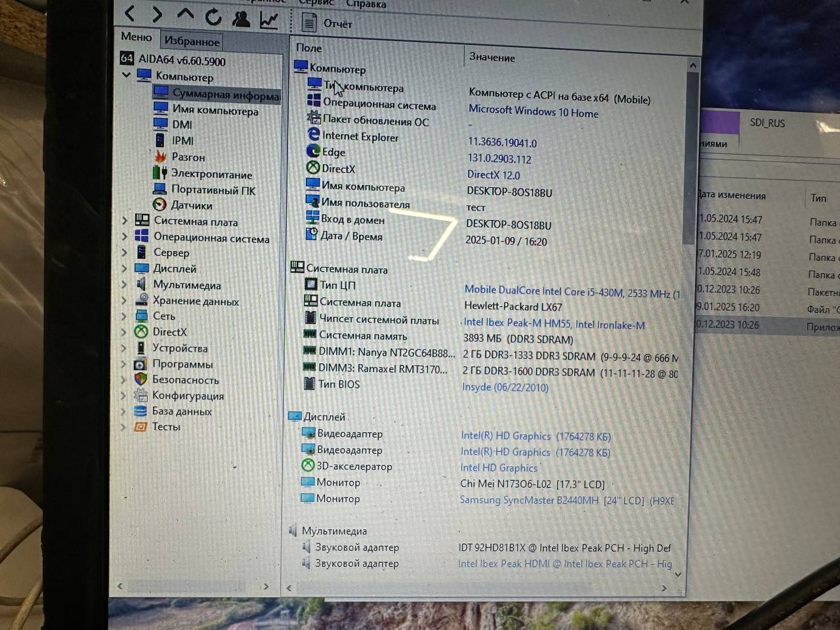Open Mobile DualCore Intel Core i5-430M link
This screenshot has height=630, width=840.
(x=572, y=291)
